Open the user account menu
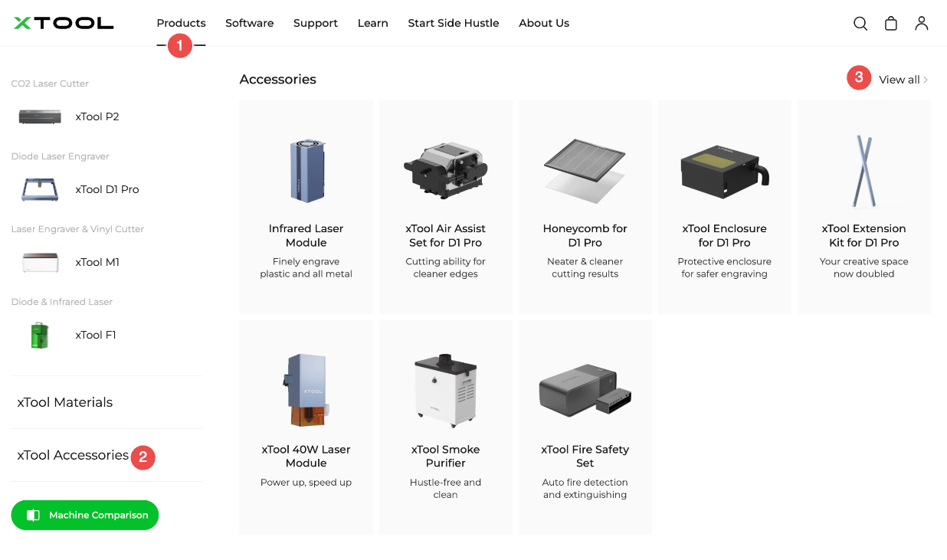 point(921,23)
